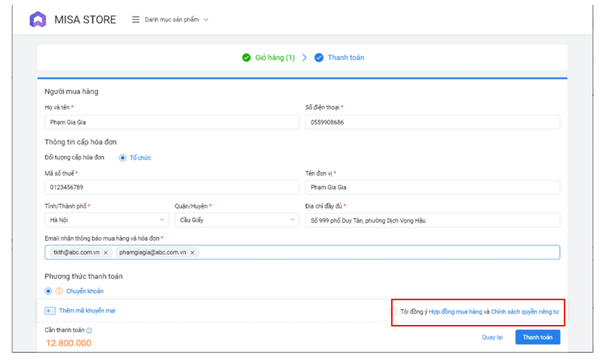Check the Tôi đồng ý agreement checkbox
Image resolution: width=602 pixels, height=361 pixels.
(x=394, y=311)
